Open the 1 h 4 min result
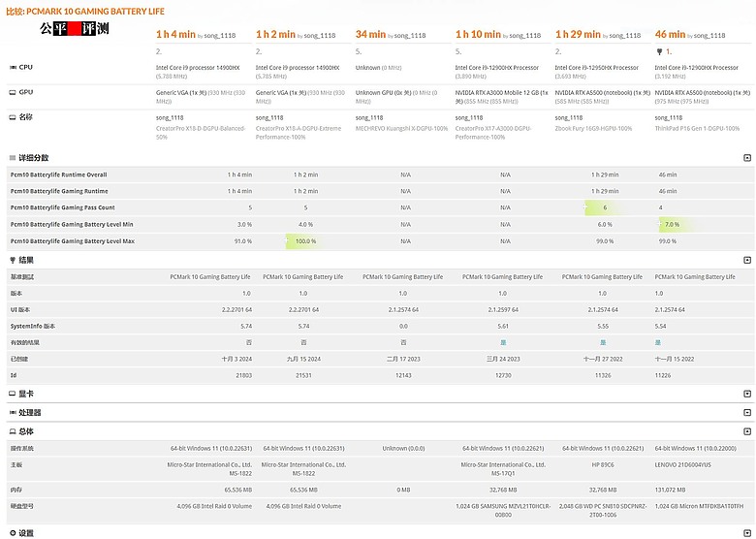Image resolution: width=756 pixels, height=539 pixels. click(175, 34)
